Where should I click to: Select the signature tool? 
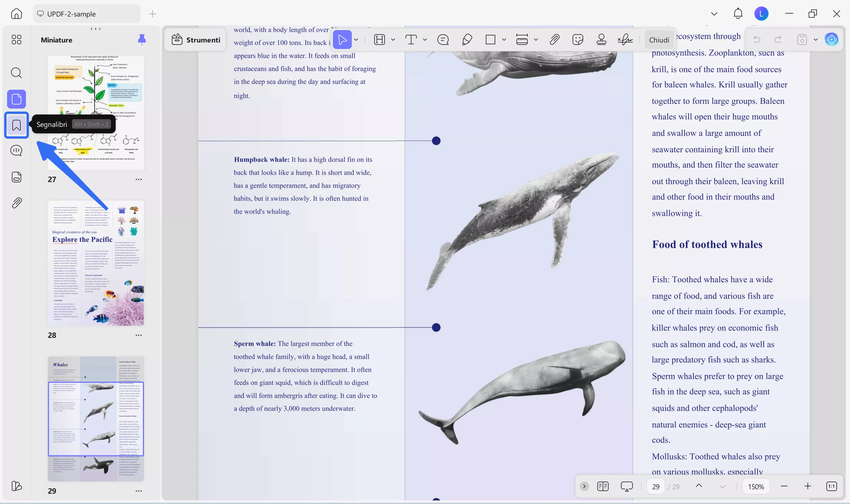pos(625,40)
